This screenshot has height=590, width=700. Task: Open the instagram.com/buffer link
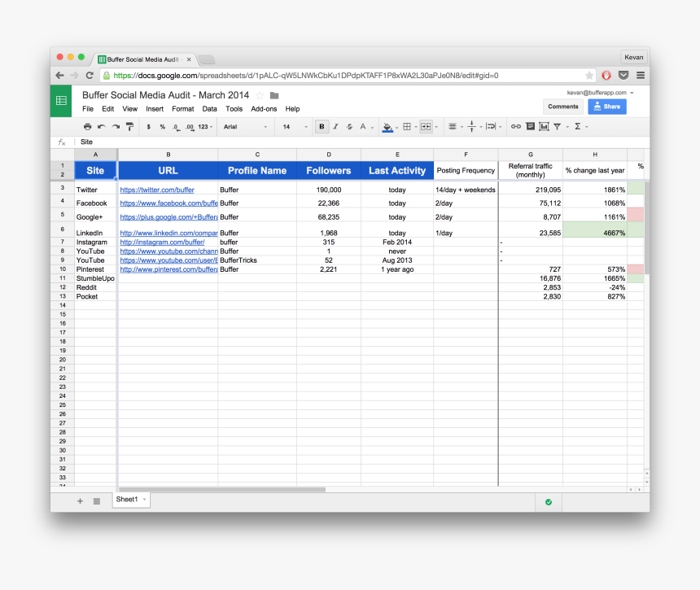[x=162, y=243]
